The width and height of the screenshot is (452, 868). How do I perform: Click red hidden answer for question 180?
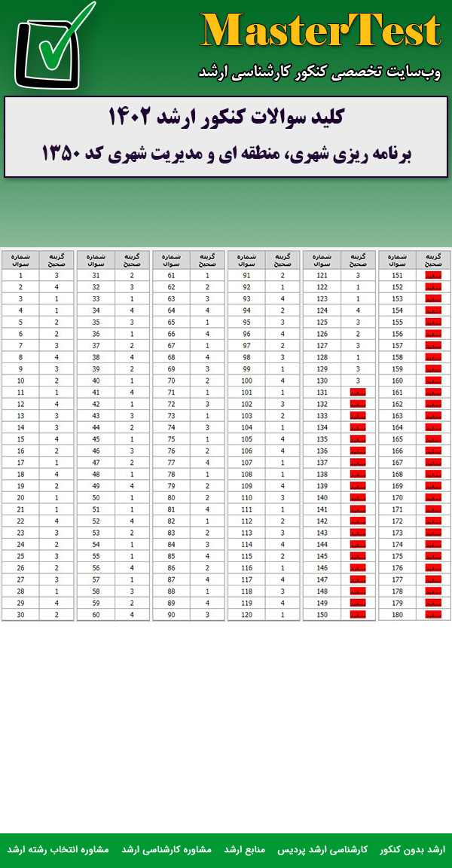pyautogui.click(x=433, y=615)
